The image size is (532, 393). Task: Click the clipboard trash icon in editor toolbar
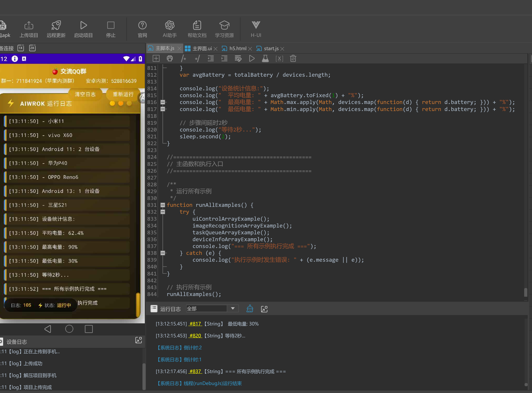293,59
